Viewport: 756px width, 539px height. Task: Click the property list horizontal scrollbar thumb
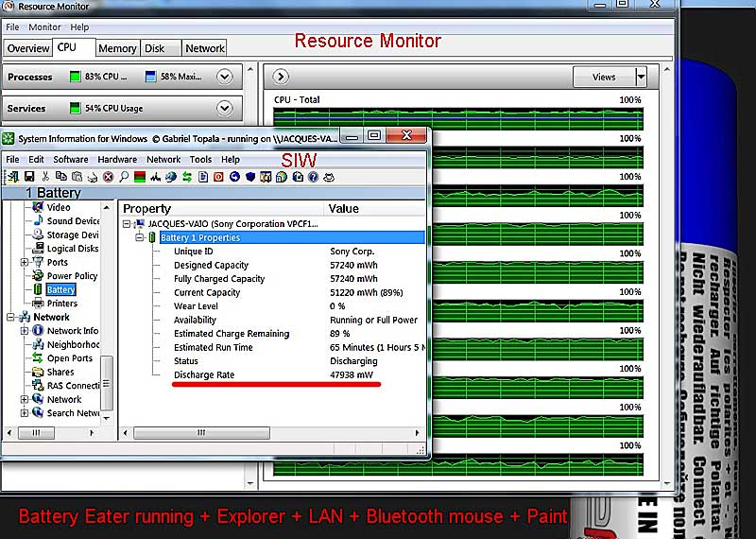coord(201,433)
